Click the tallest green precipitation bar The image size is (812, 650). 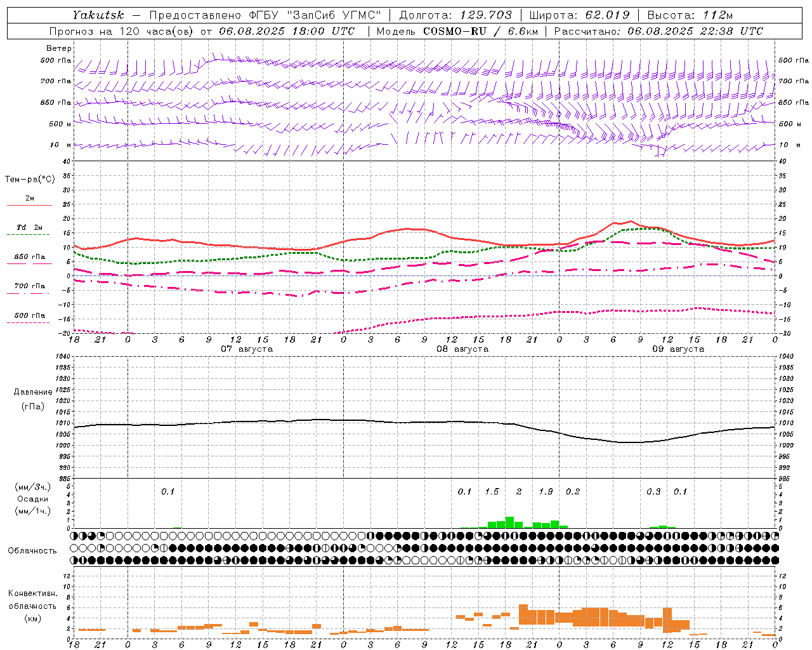509,522
